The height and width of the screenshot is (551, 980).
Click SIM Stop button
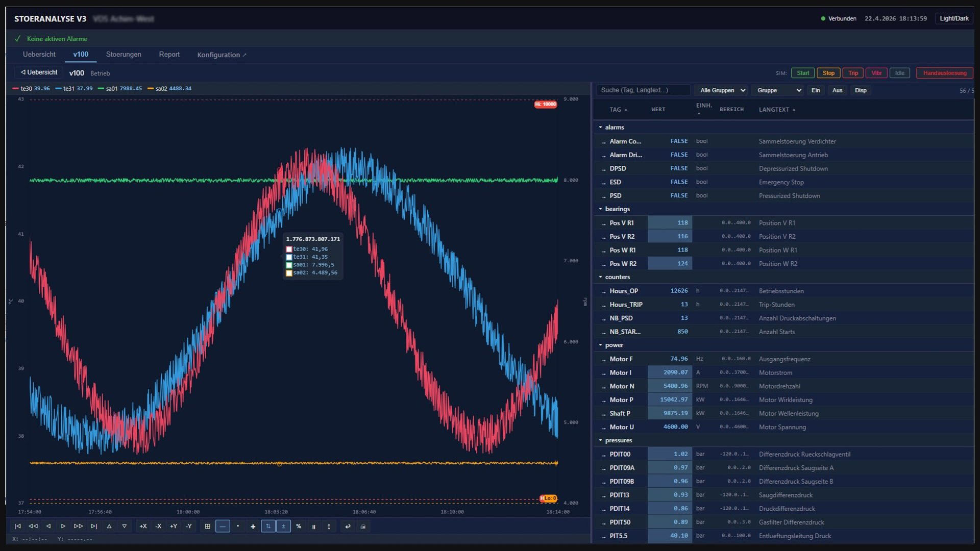pyautogui.click(x=828, y=73)
